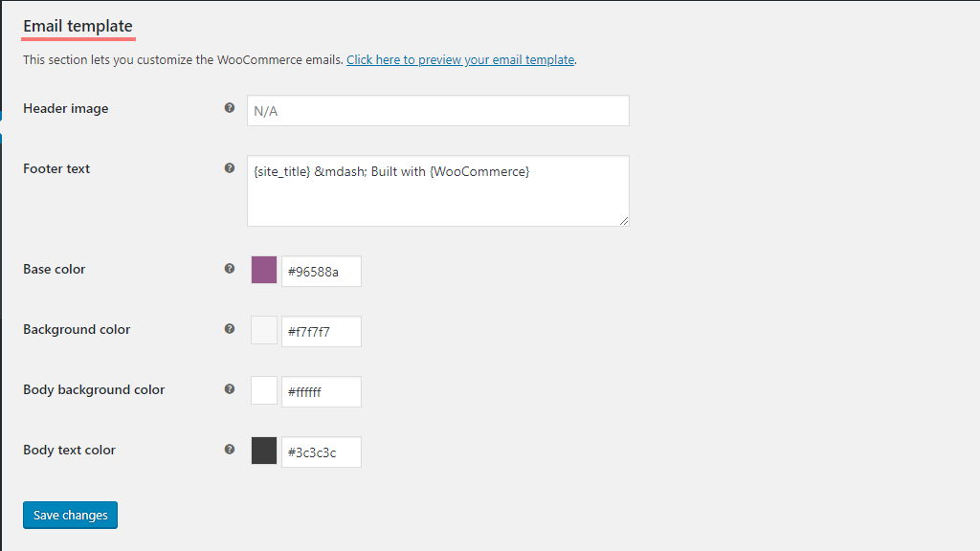Focus the #ffffff body background hex field
Image resolution: width=980 pixels, height=551 pixels.
pyautogui.click(x=322, y=391)
